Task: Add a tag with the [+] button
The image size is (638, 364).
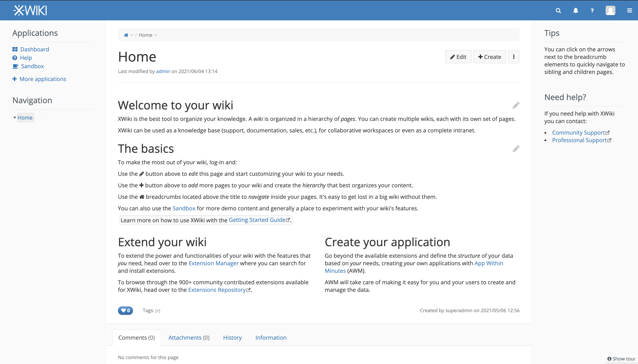Action: click(158, 311)
